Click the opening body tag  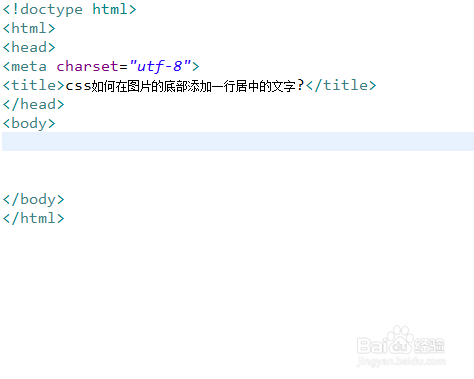point(29,123)
